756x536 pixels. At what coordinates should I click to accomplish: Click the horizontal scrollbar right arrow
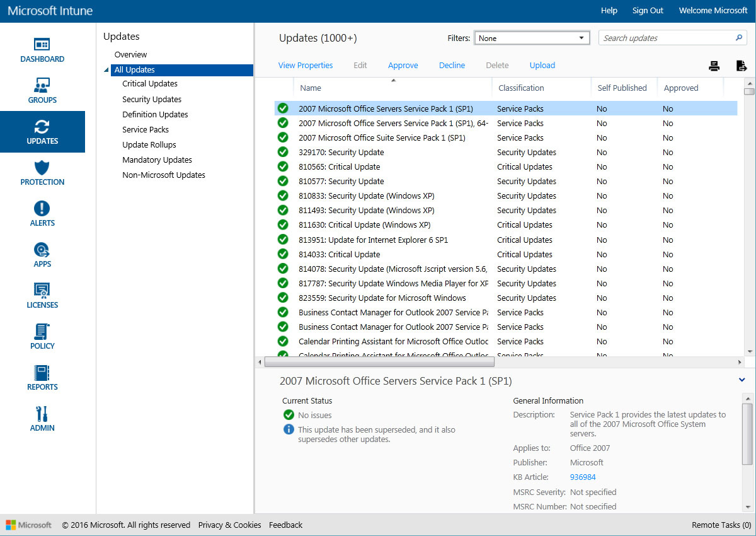pos(740,362)
